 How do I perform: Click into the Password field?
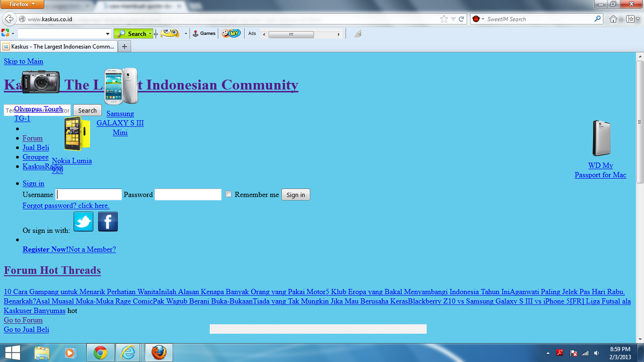click(188, 195)
